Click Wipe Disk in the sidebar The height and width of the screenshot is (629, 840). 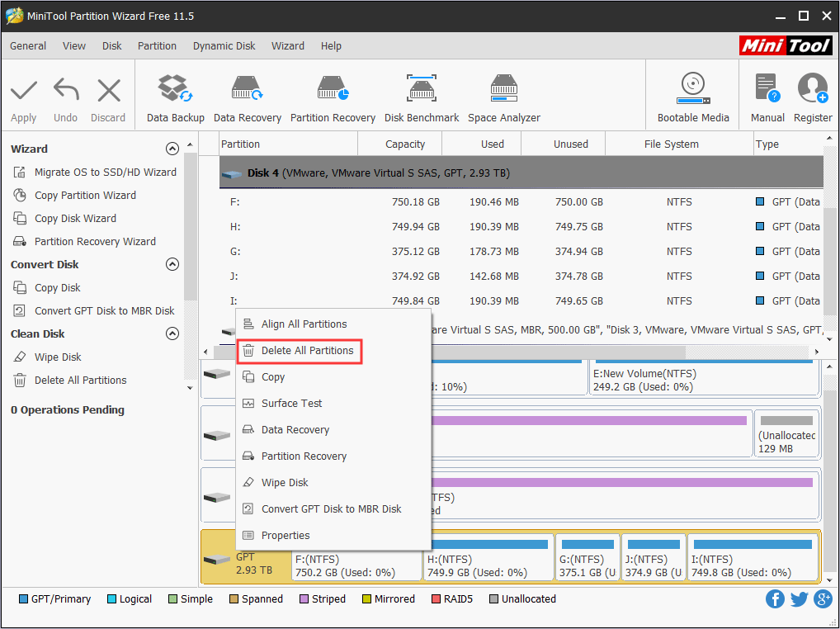point(47,357)
